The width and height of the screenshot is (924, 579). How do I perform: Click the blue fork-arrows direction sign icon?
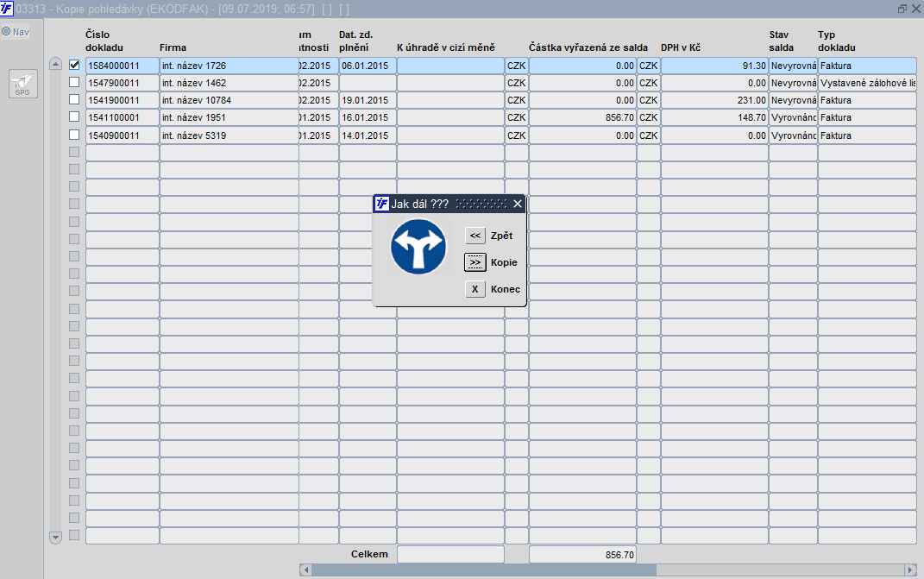(x=418, y=247)
